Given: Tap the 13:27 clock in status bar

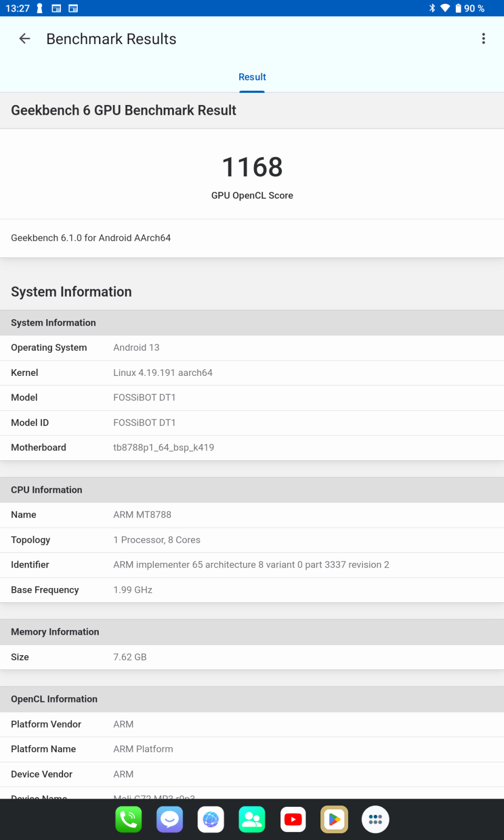Looking at the screenshot, I should coord(18,8).
